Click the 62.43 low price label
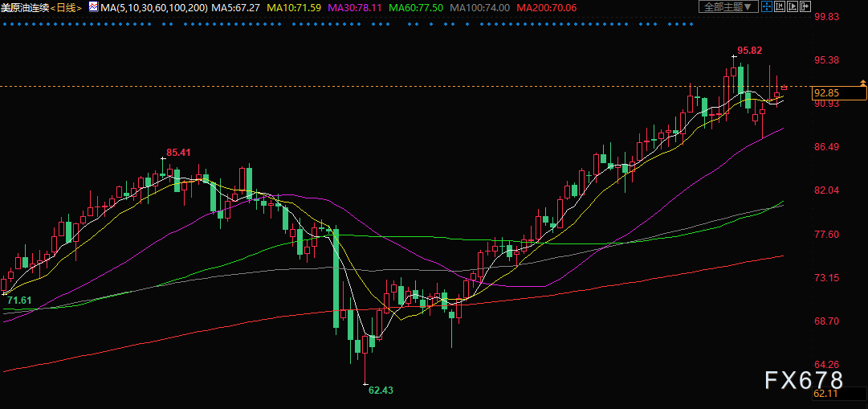This screenshot has height=409, width=868. point(381,391)
